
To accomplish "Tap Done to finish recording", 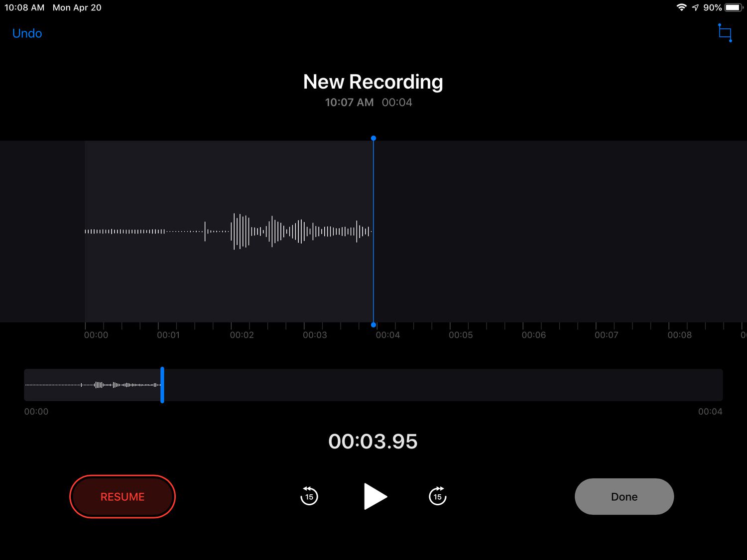I will click(624, 496).
